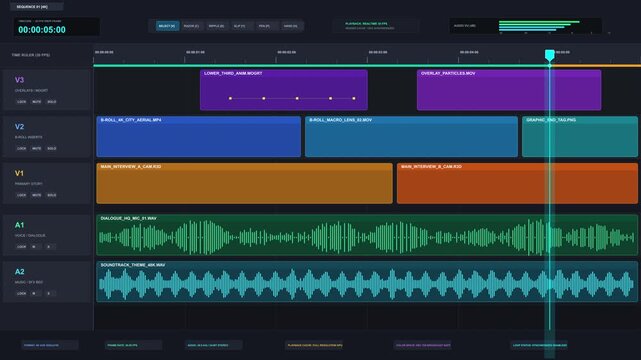Lock the A1 dialogue track

pos(22,247)
